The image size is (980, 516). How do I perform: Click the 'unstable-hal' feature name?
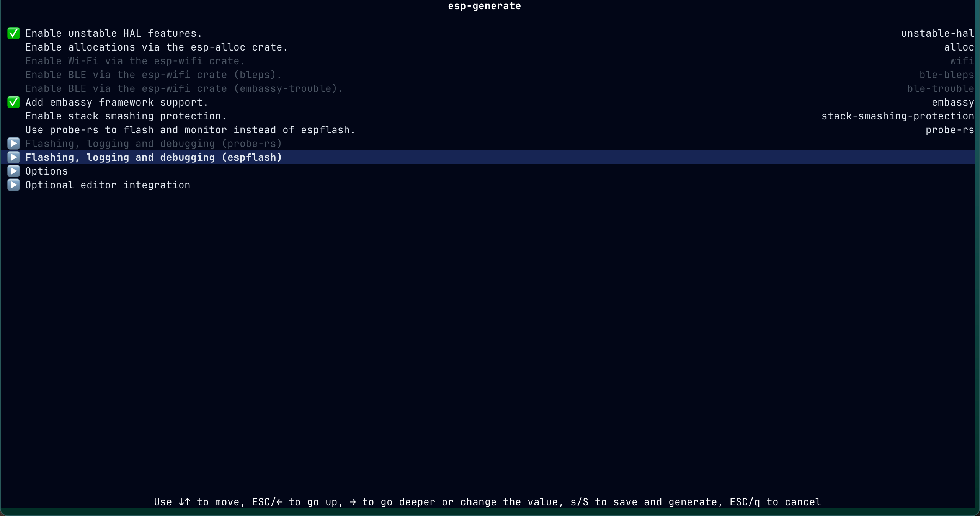[938, 33]
